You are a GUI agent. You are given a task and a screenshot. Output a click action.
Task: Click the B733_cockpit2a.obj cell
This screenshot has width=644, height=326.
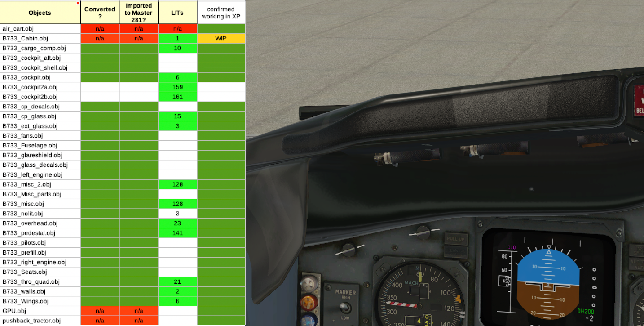(x=40, y=87)
